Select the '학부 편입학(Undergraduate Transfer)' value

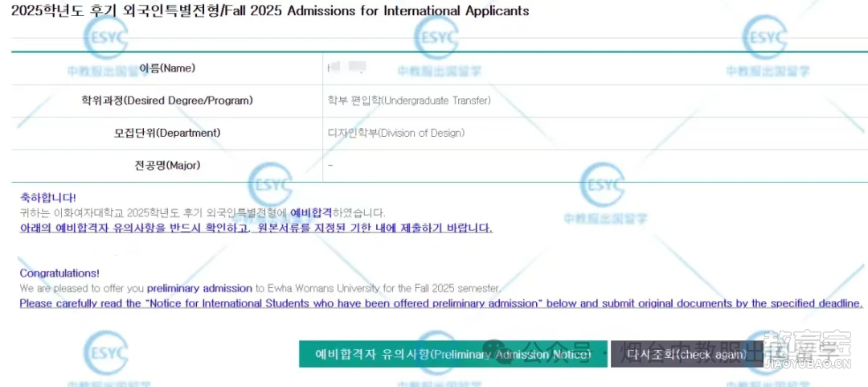coord(409,101)
